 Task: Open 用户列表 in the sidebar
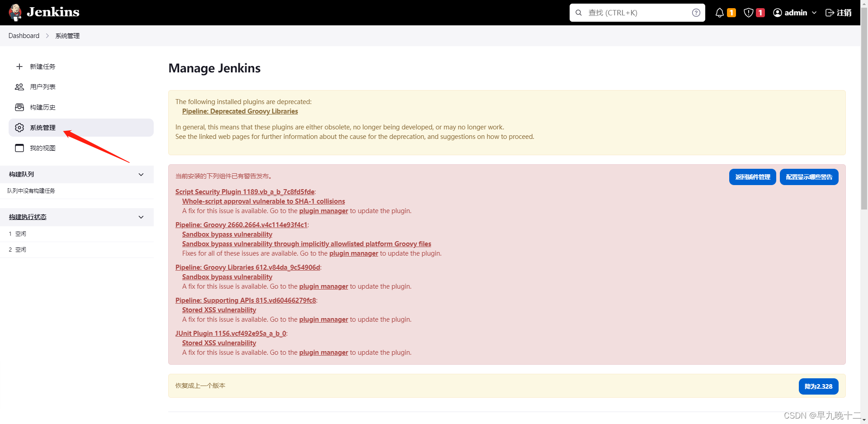pos(81,87)
